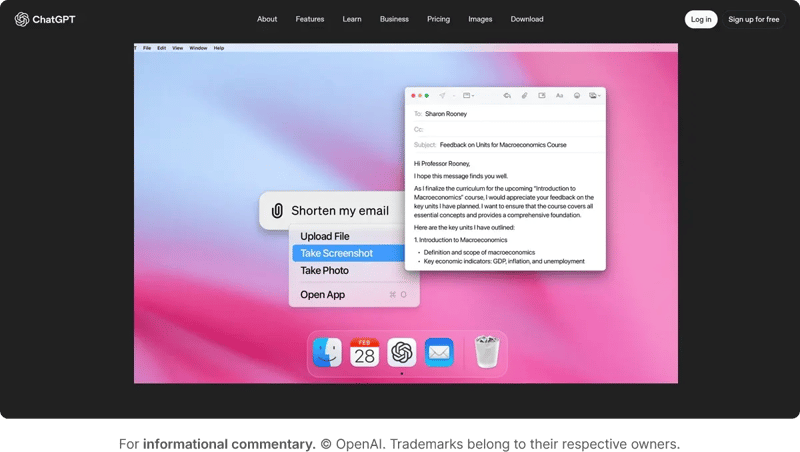Open the View menu in the macOS bar
The height and width of the screenshot is (452, 800).
tap(178, 48)
